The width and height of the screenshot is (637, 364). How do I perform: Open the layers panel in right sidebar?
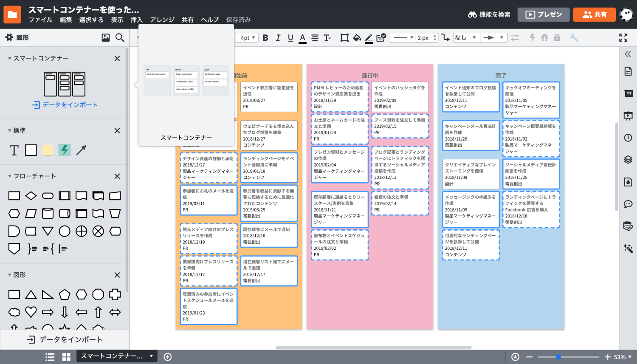point(628,160)
